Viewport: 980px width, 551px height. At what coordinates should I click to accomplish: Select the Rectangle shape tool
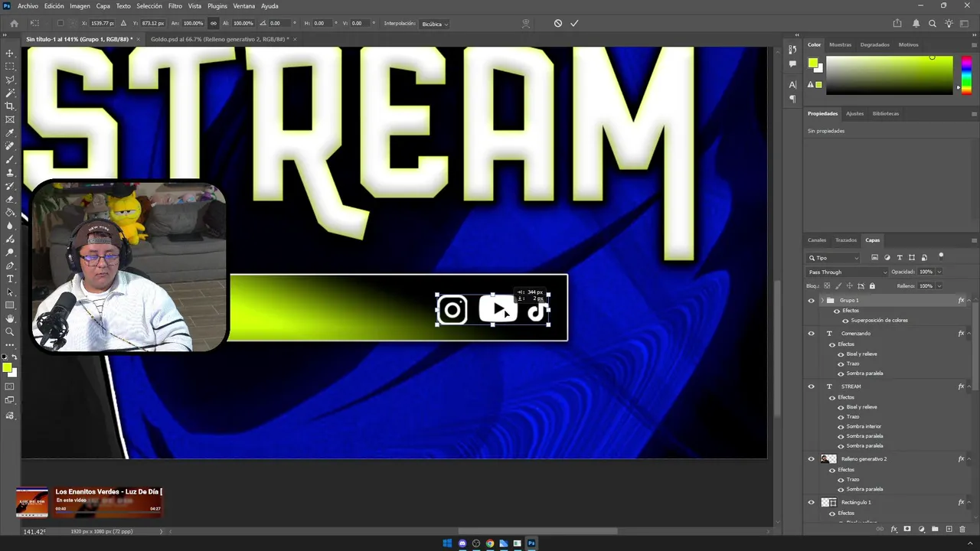[10, 305]
